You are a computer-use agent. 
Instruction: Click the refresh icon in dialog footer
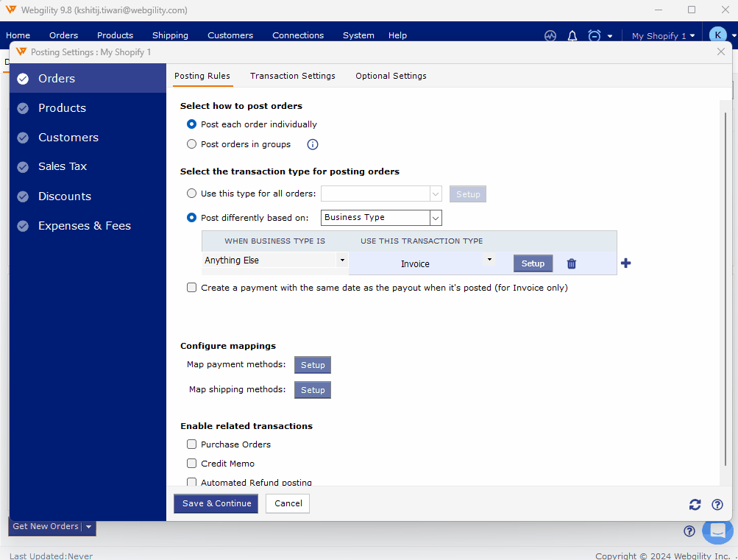click(x=695, y=504)
